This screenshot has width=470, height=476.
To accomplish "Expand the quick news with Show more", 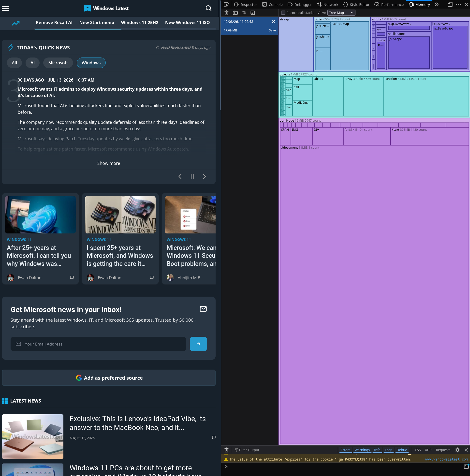I will click(x=108, y=163).
